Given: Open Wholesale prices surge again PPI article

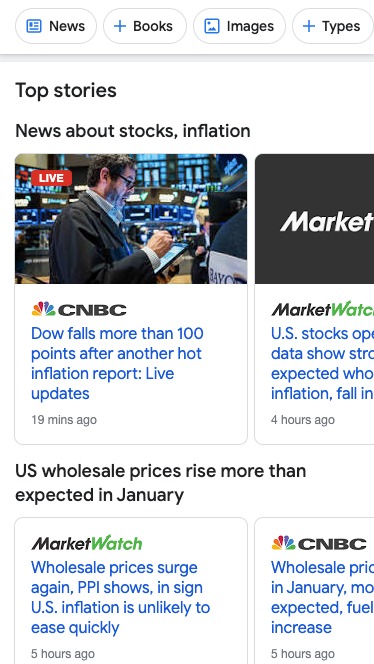Looking at the screenshot, I should point(120,597).
